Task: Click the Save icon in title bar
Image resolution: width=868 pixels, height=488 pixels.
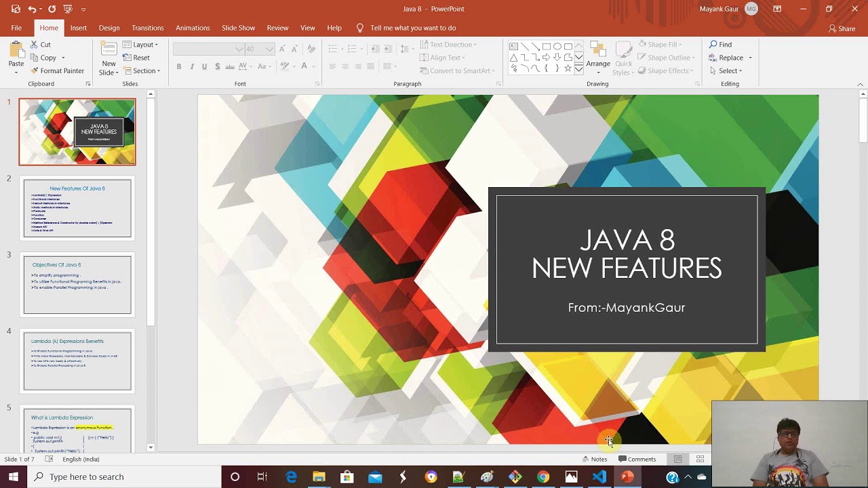Action: tap(16, 9)
